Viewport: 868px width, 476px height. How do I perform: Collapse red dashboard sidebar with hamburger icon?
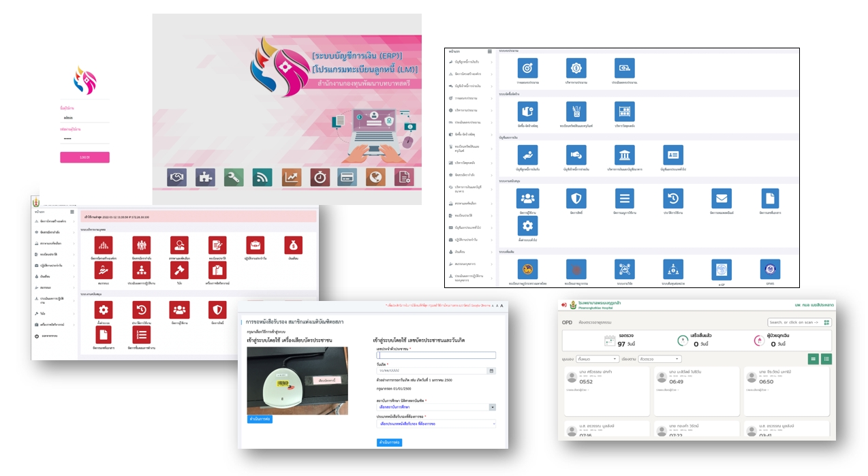click(x=72, y=212)
